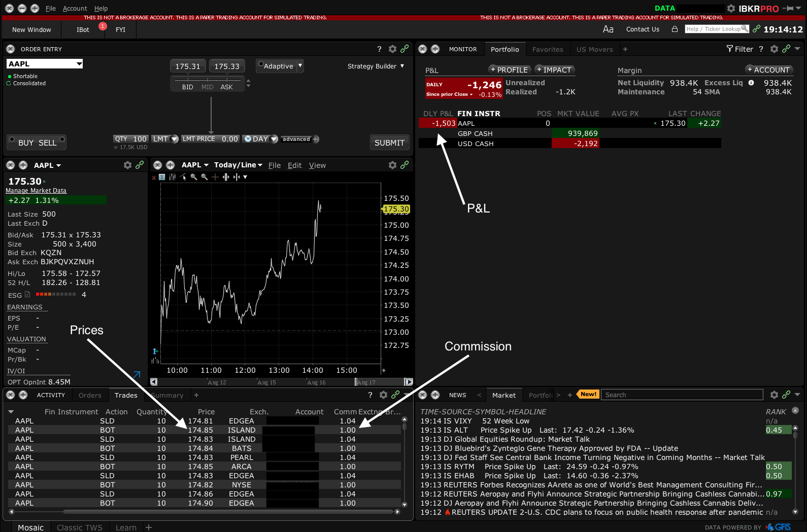Expand the IMPACT section in P&L
Screen dimensions: 807x532
554,69
